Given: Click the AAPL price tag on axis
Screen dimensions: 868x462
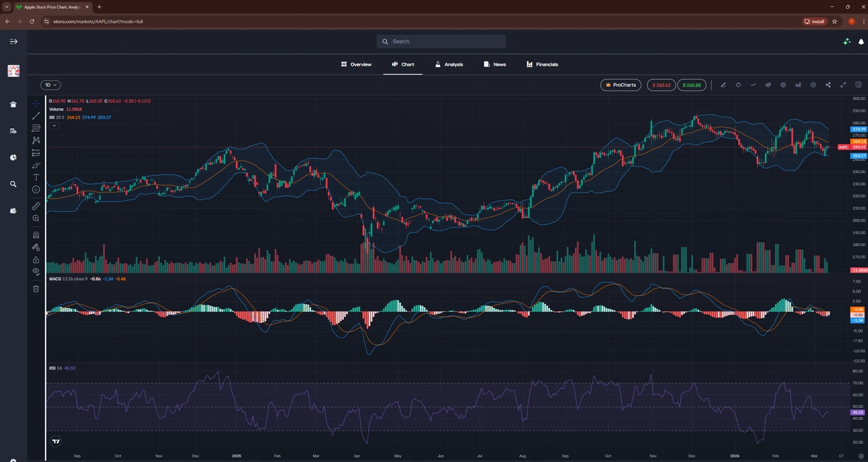Looking at the screenshot, I should coord(843,147).
